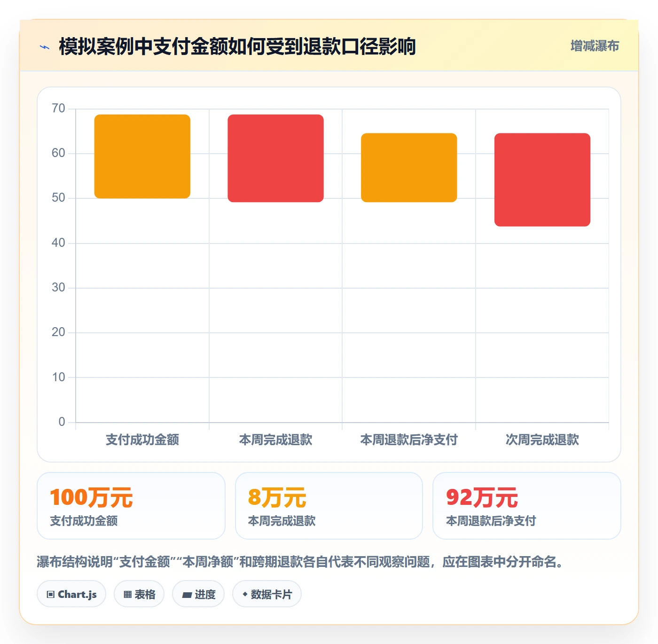Select the 数据卡片 tag chip

coord(267,594)
